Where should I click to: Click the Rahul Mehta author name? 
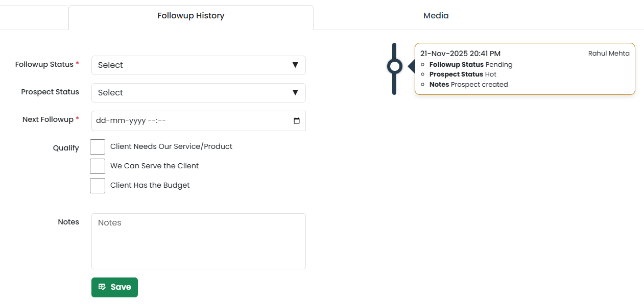pyautogui.click(x=609, y=54)
